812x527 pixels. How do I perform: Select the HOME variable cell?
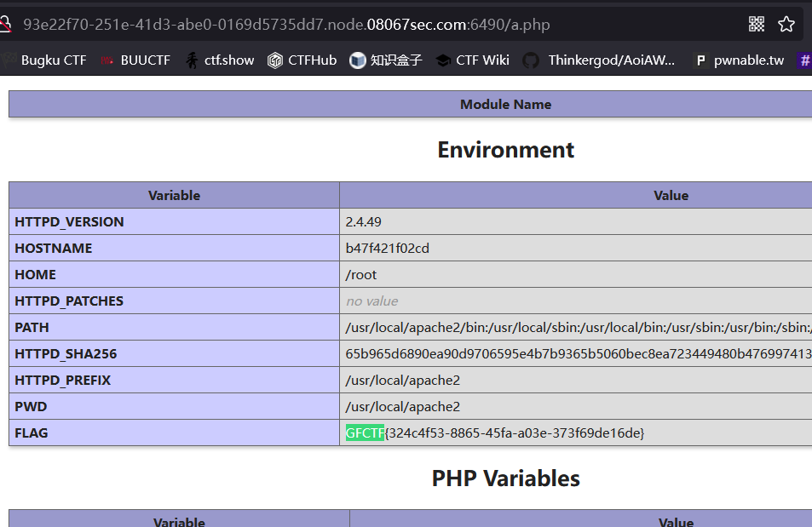[x=174, y=274]
